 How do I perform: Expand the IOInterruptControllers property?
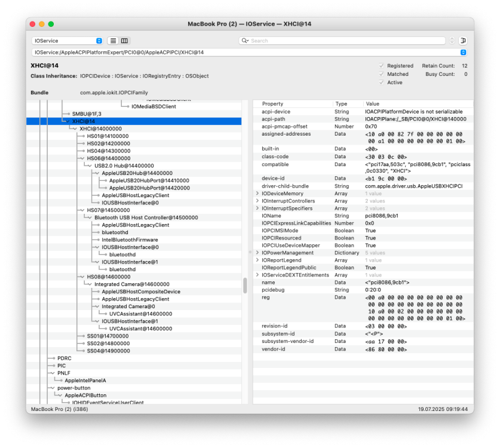257,201
